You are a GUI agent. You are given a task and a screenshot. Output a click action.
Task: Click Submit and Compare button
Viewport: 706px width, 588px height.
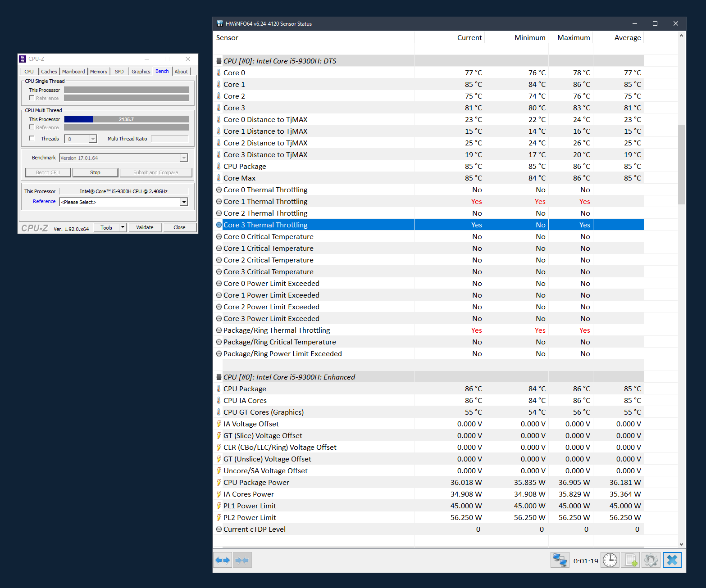pyautogui.click(x=156, y=172)
